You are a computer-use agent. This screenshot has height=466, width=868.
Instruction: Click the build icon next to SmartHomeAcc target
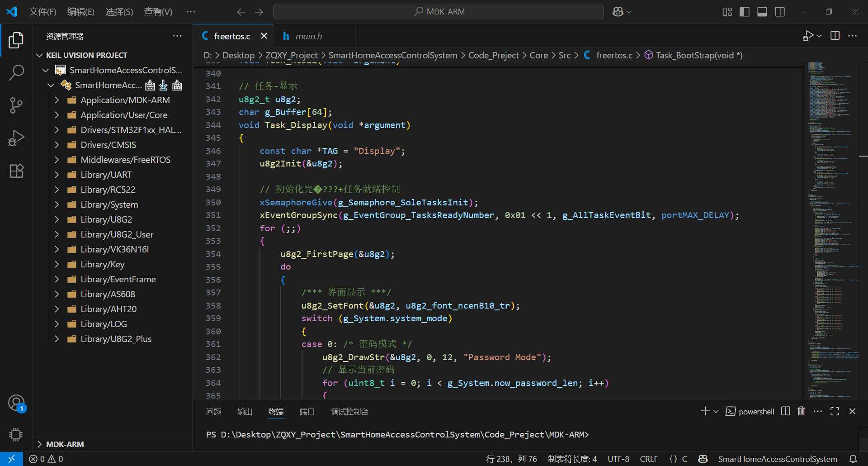point(150,85)
